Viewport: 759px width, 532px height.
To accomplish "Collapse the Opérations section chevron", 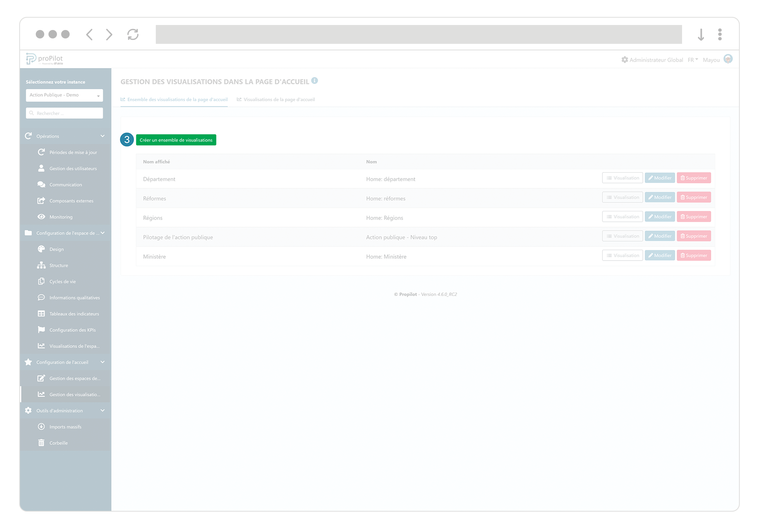I will tap(102, 136).
